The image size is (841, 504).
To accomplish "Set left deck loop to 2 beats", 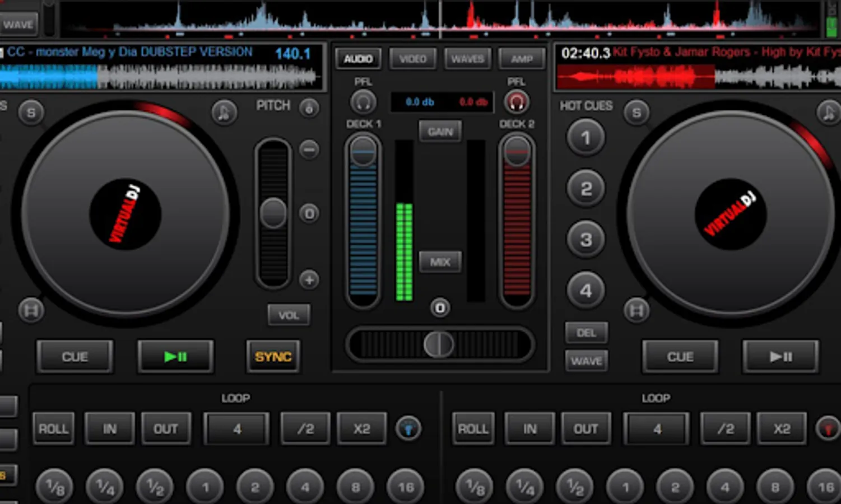I will coord(255,487).
